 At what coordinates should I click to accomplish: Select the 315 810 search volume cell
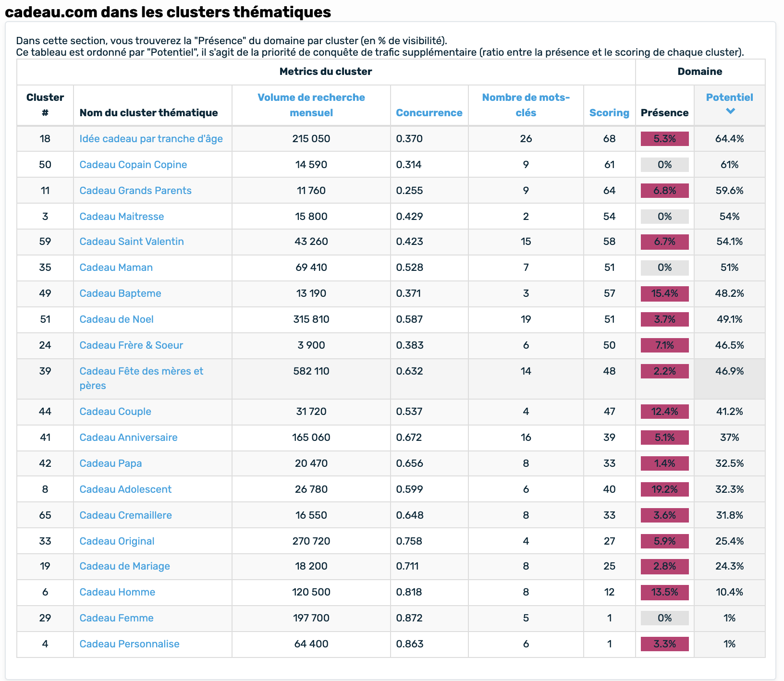coord(311,319)
